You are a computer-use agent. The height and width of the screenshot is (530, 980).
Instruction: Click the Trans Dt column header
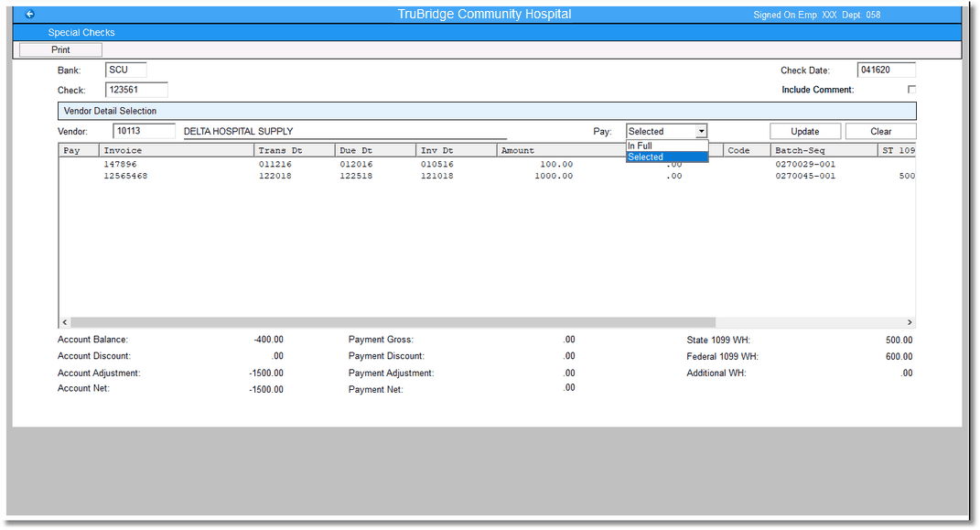coord(295,151)
